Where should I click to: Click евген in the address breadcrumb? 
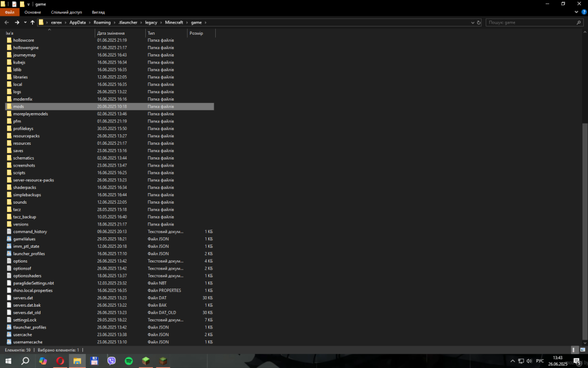click(56, 22)
